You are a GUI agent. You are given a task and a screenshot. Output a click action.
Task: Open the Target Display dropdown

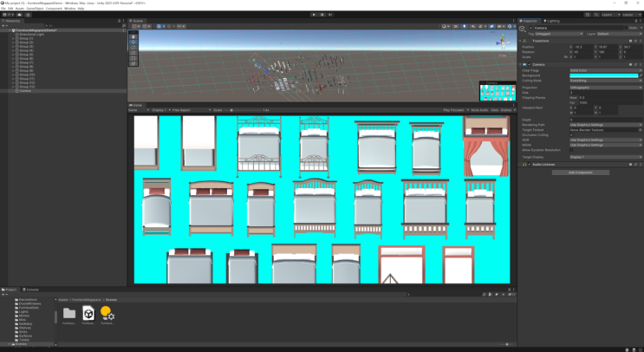point(606,157)
